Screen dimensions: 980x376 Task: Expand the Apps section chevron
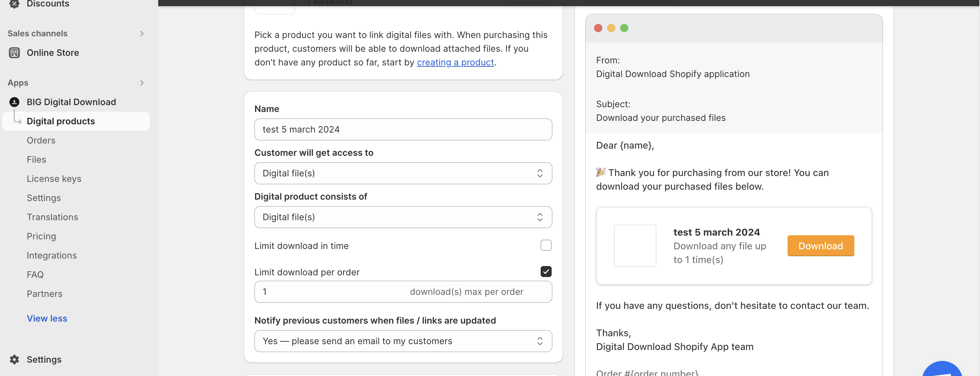tap(142, 83)
